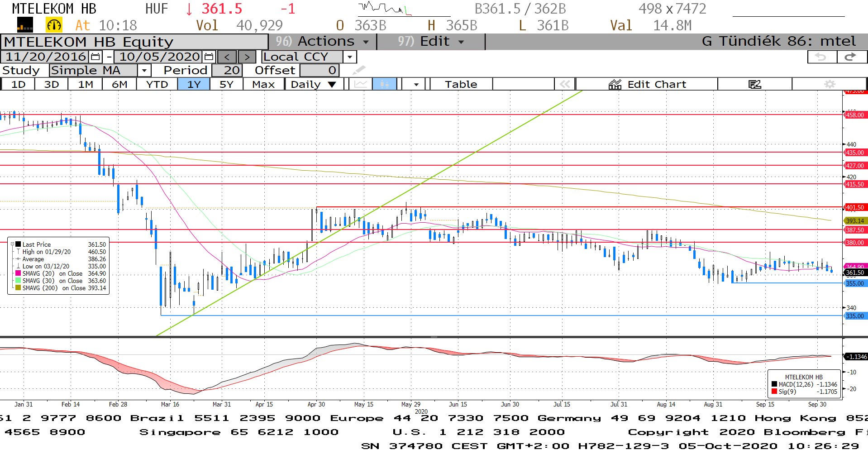
Task: Click the Table button
Action: click(x=461, y=84)
